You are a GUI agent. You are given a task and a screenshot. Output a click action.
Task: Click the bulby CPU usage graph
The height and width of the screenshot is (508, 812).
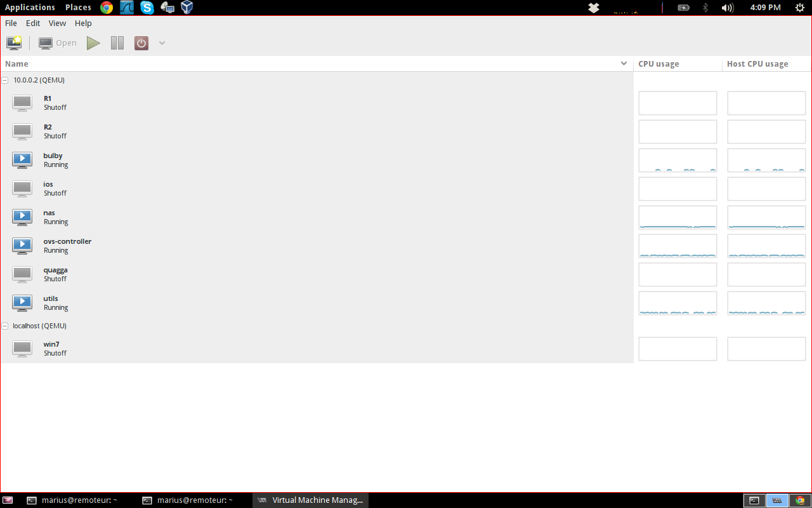pyautogui.click(x=678, y=160)
